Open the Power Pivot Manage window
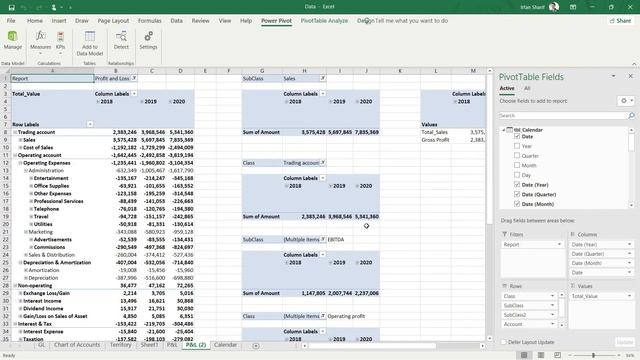Screen dimensions: 640x360 click(x=13, y=40)
